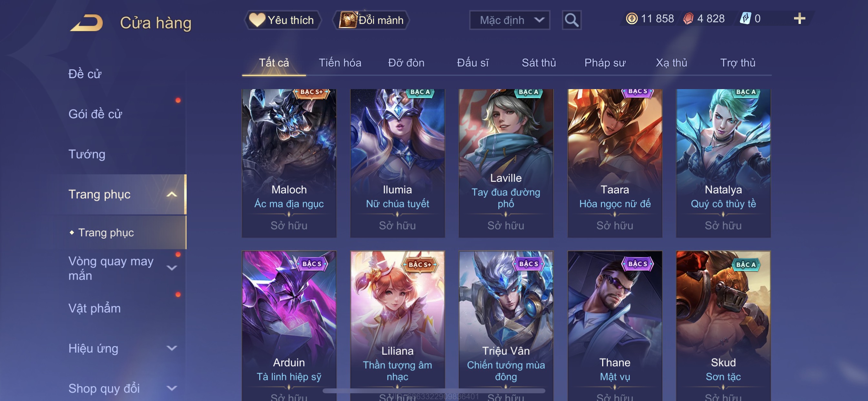Image resolution: width=868 pixels, height=401 pixels.
Task: Switch to the Sát thủ tab
Action: tap(538, 63)
